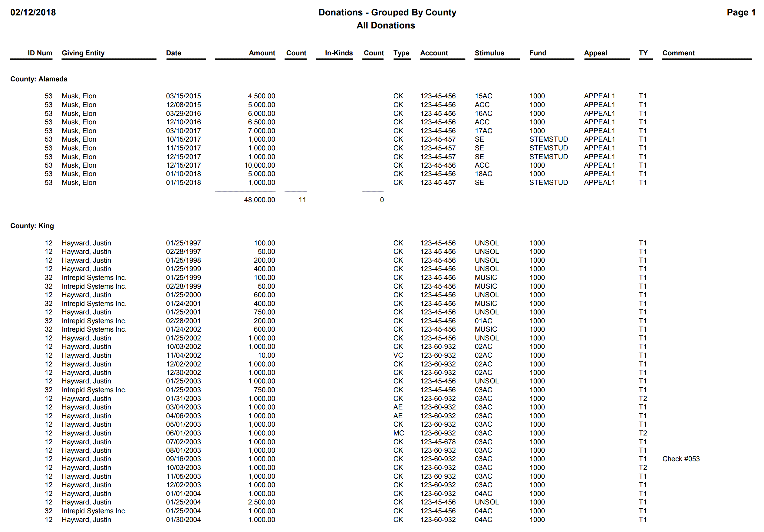This screenshot has height=532, width=764.
Task: Click the Giving Entity column header
Action: coord(83,53)
